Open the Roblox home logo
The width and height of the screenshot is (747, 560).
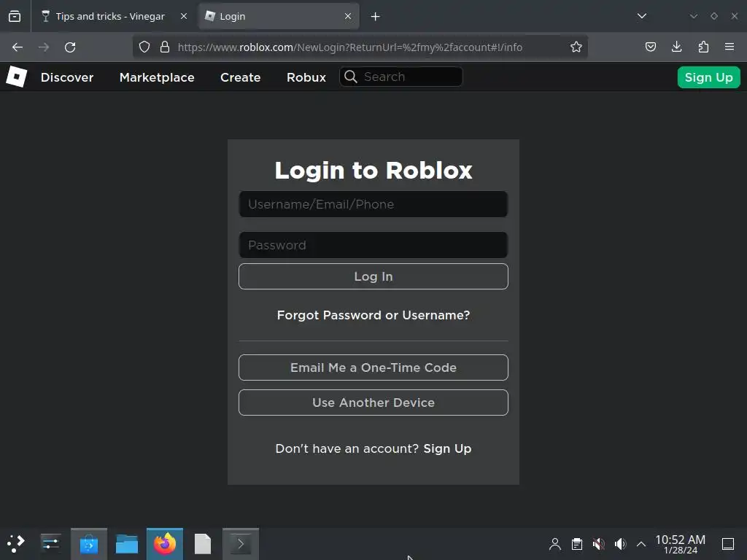point(16,77)
